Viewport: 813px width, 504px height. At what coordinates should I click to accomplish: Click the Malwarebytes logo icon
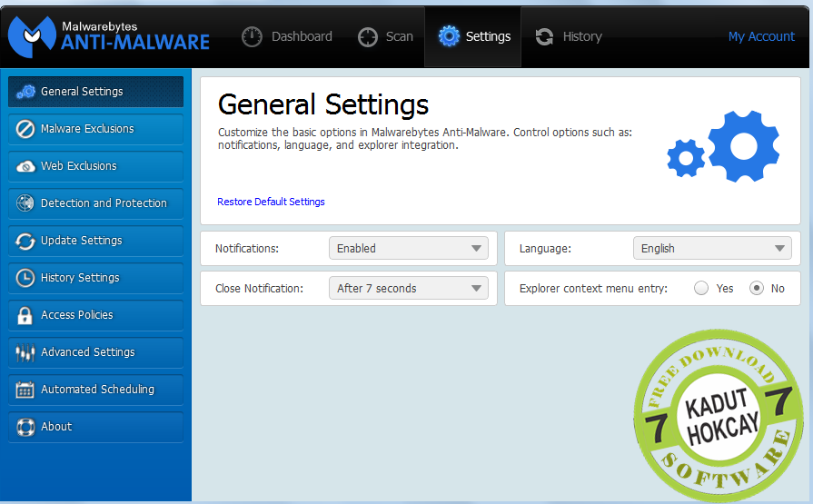click(x=32, y=35)
